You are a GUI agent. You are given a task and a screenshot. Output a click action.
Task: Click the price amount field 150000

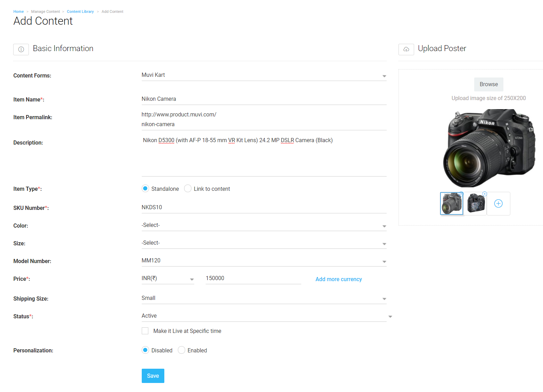[x=253, y=278]
